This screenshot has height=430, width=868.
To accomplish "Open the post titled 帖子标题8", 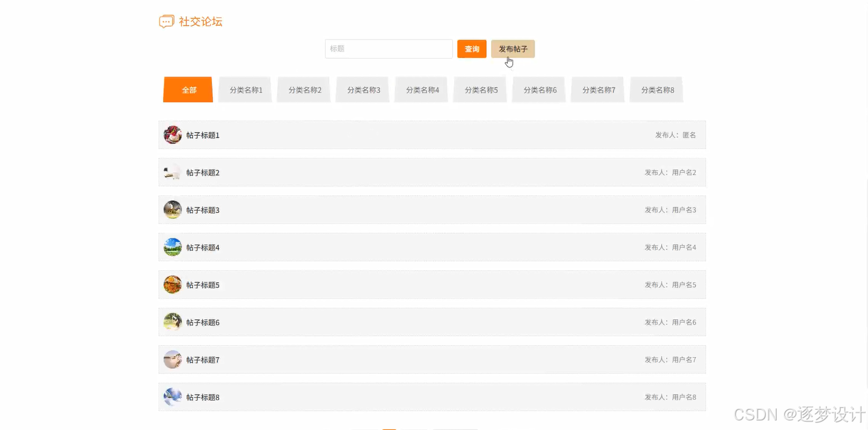I will click(203, 397).
